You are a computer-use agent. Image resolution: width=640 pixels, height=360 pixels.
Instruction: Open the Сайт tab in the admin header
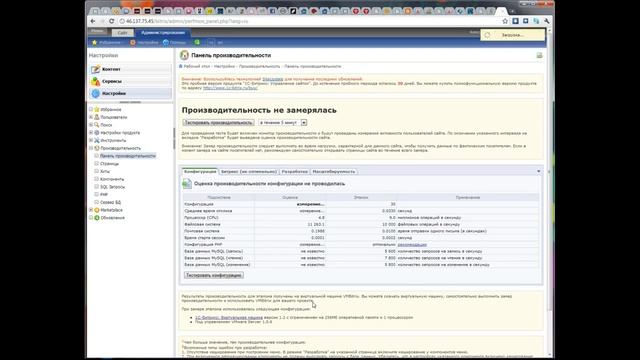(122, 33)
